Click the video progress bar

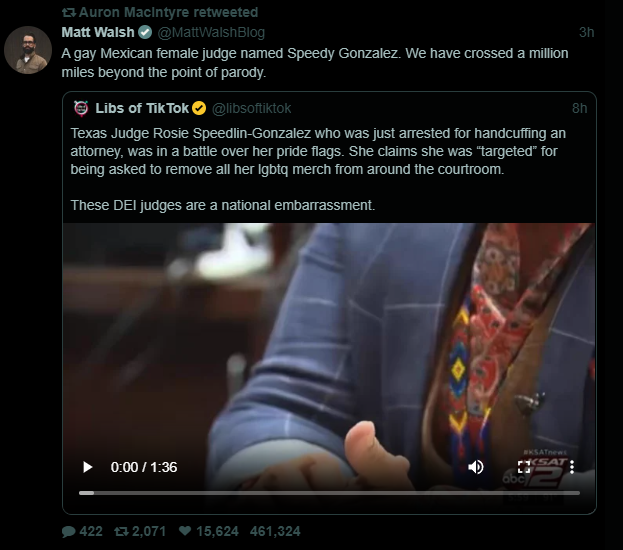(329, 493)
